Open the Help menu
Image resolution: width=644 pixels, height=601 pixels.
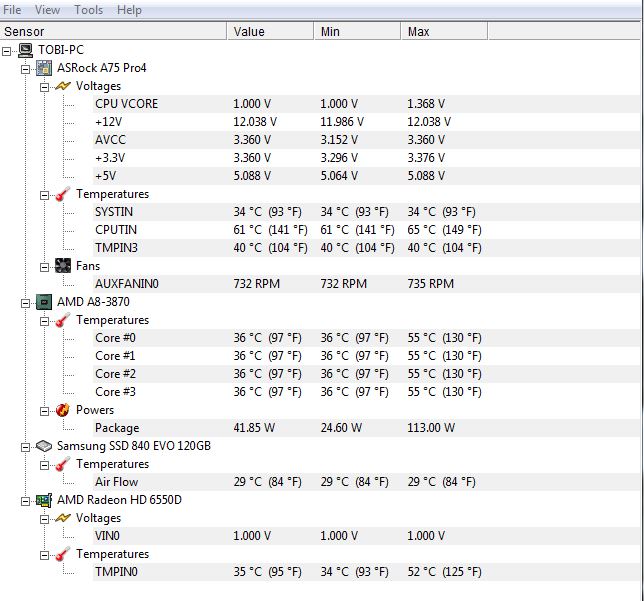[129, 9]
